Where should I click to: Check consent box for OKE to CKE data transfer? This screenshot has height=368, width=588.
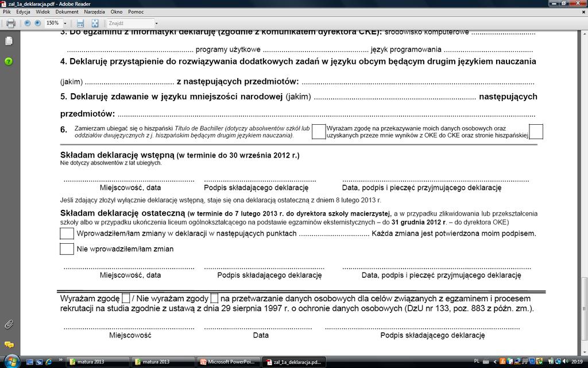[536, 132]
